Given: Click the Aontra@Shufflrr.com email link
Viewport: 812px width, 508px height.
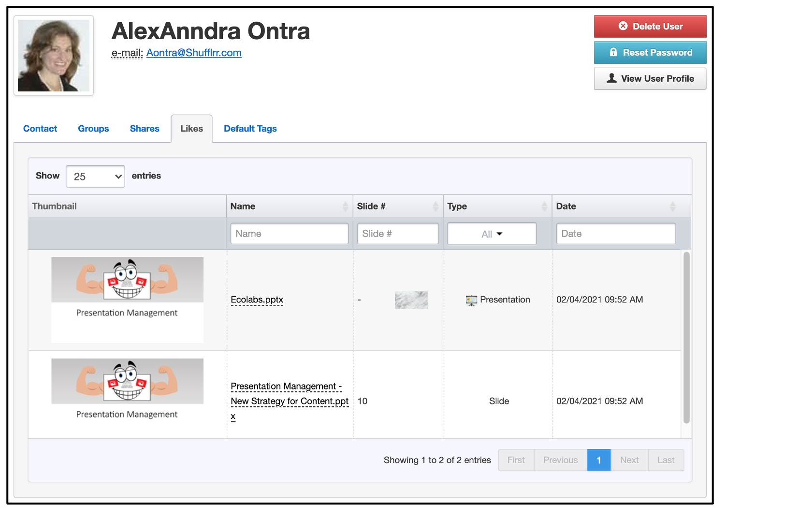Looking at the screenshot, I should [x=194, y=53].
